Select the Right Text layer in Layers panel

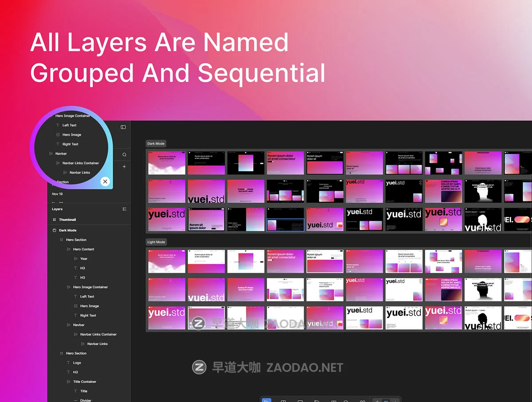click(x=88, y=316)
